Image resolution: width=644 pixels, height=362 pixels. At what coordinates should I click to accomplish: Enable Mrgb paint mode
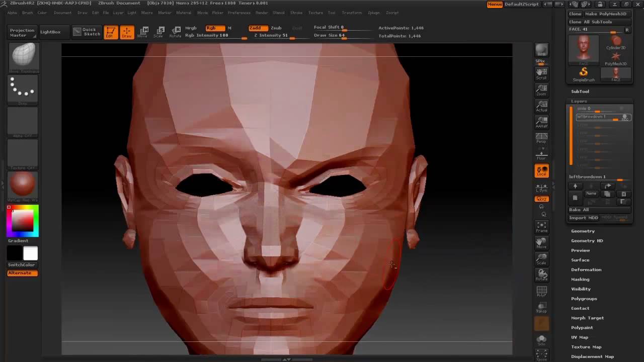click(x=191, y=28)
